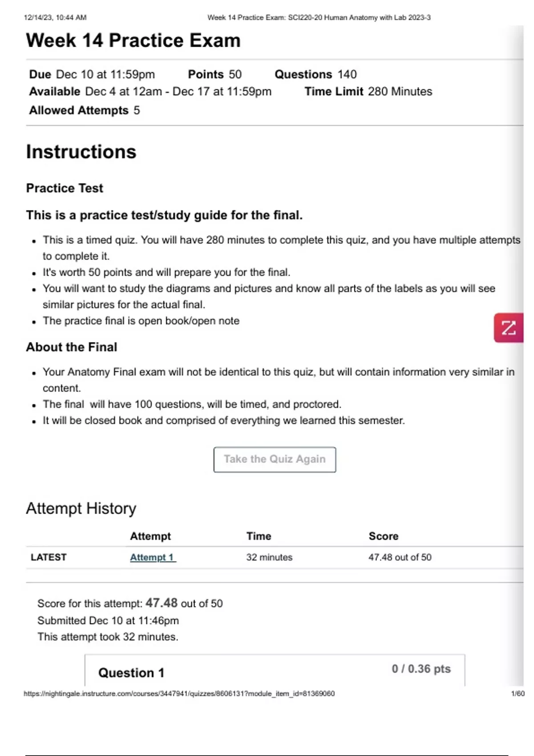Click the Instructions heading
The width and height of the screenshot is (534, 756).
click(x=81, y=152)
